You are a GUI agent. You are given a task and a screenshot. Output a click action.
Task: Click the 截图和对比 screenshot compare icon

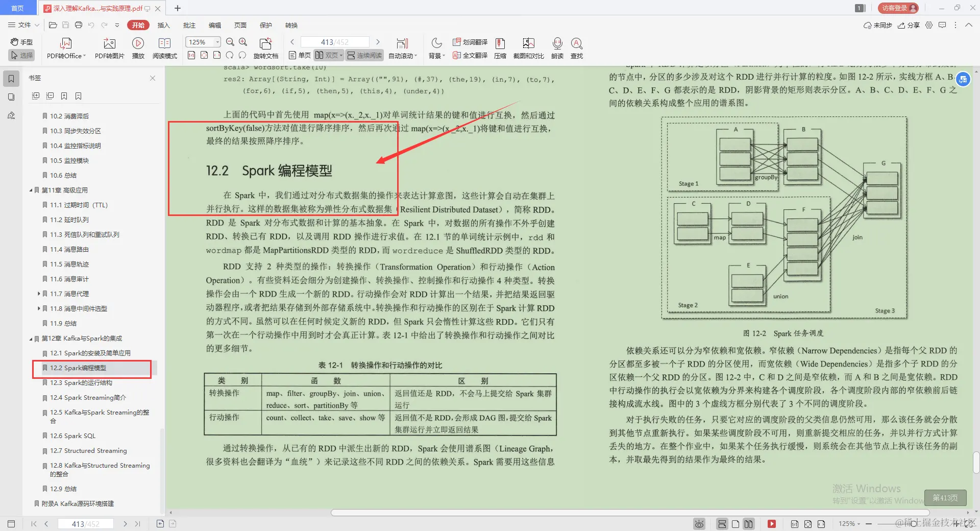pos(528,47)
